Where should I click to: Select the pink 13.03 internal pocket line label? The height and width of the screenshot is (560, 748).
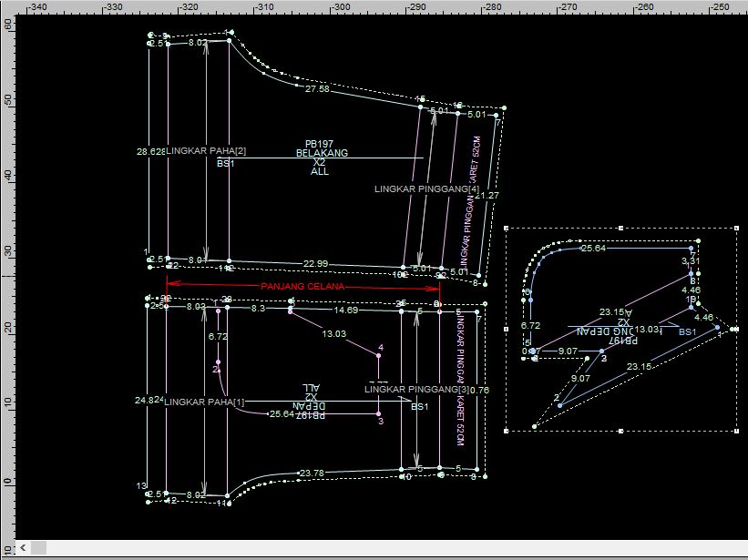pyautogui.click(x=336, y=334)
